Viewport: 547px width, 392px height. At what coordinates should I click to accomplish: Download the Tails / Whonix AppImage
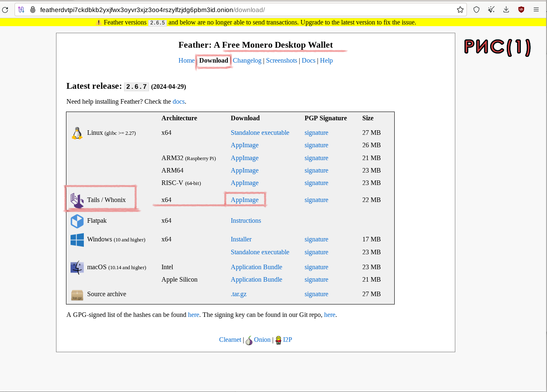coord(244,200)
